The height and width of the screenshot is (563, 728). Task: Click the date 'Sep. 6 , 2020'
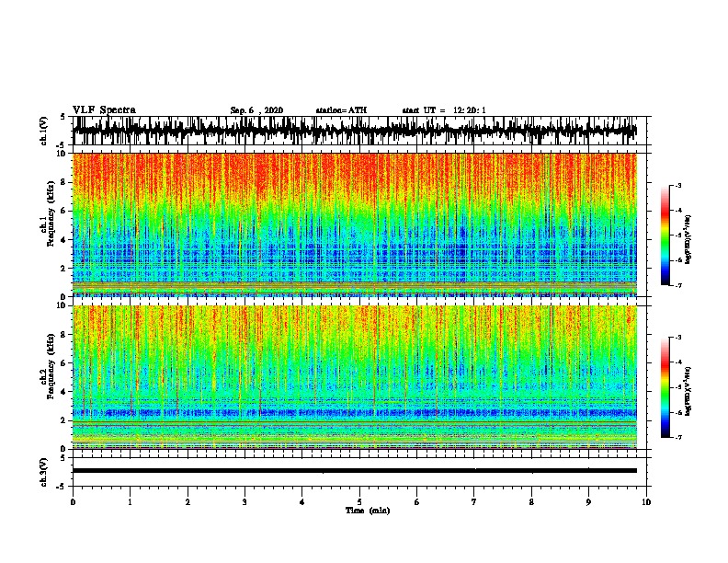tap(256, 110)
